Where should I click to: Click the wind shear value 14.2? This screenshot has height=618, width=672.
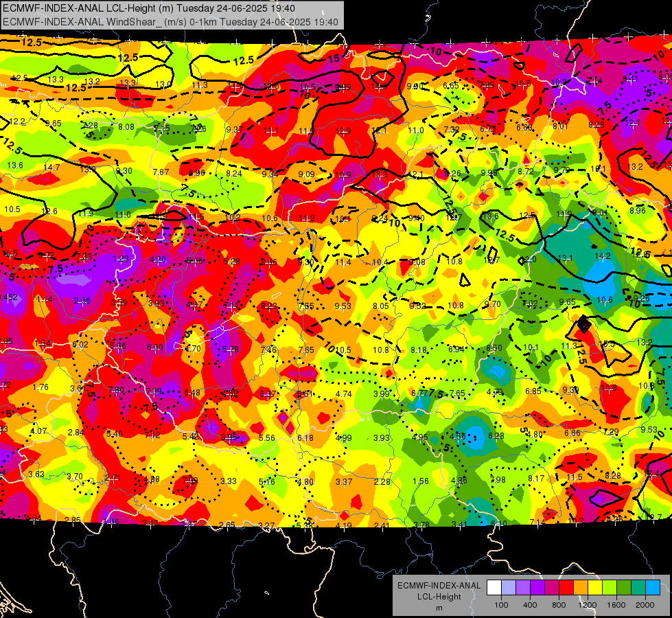(603, 256)
